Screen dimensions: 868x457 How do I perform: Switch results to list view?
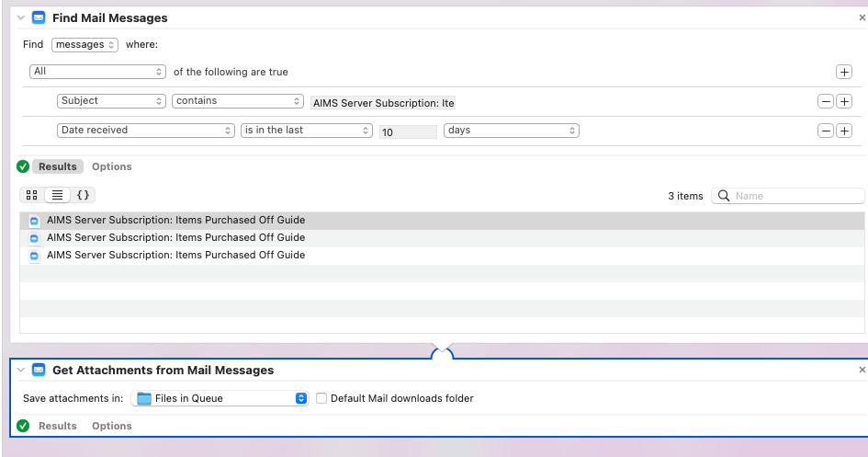tap(57, 195)
